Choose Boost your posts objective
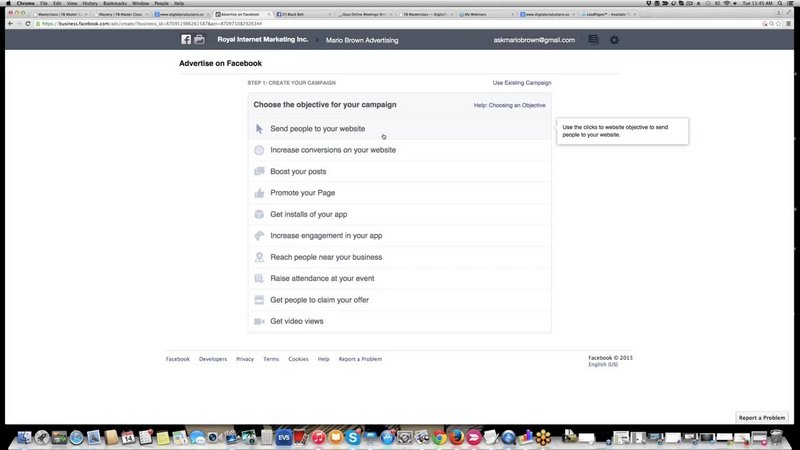The width and height of the screenshot is (800, 450). (399, 171)
